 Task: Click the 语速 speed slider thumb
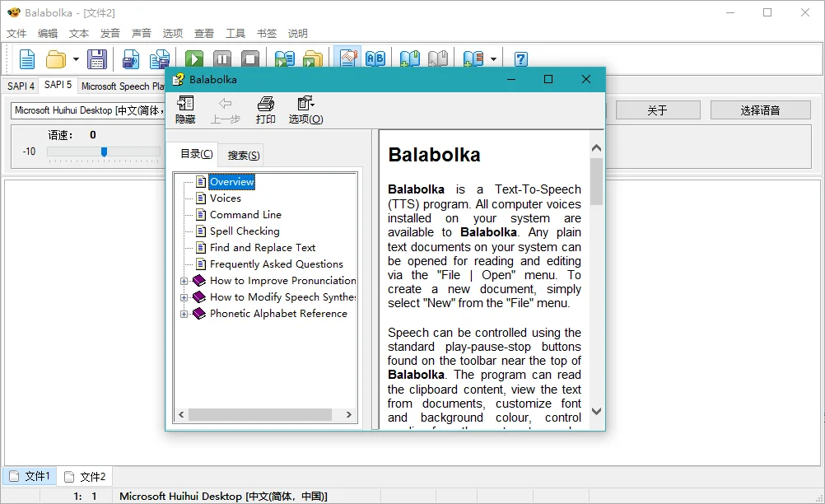105,152
